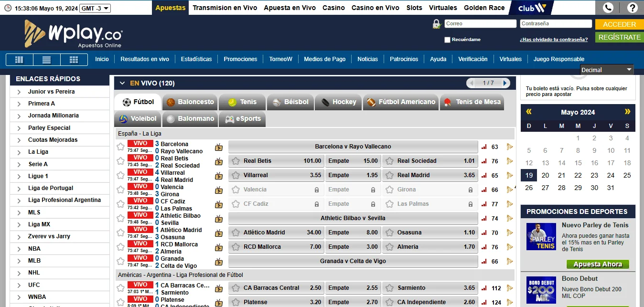Click the REGÍSTRATE button
Screen dimensions: 644x307
[x=619, y=37]
